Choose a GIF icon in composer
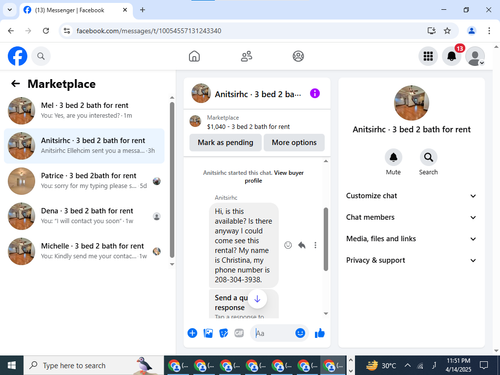The height and width of the screenshot is (375, 500). tap(239, 333)
